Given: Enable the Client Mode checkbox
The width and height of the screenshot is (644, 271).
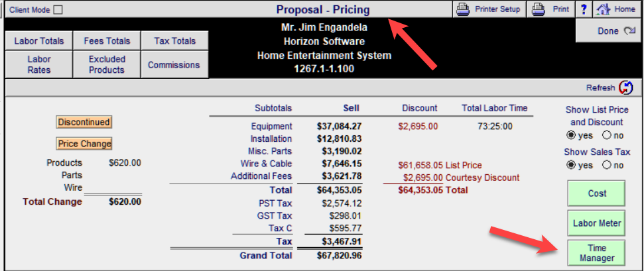Looking at the screenshot, I should (58, 9).
